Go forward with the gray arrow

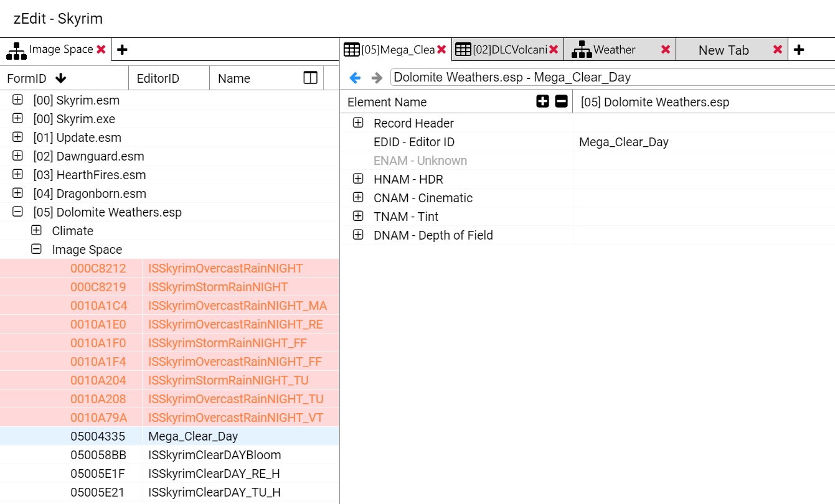coord(377,78)
